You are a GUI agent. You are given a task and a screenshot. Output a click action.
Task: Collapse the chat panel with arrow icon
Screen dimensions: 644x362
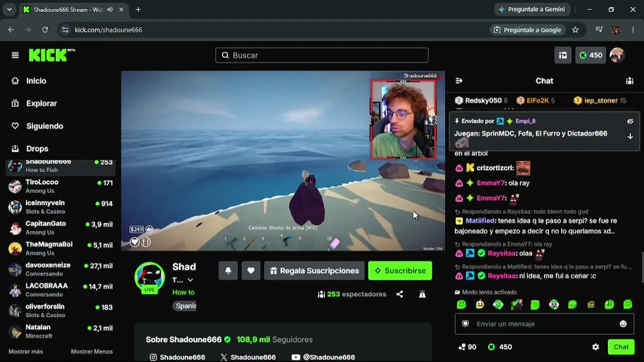[x=459, y=80]
